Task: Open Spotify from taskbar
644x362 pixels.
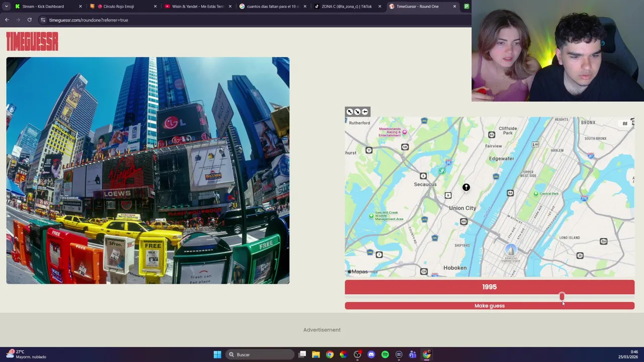Action: [x=385, y=354]
